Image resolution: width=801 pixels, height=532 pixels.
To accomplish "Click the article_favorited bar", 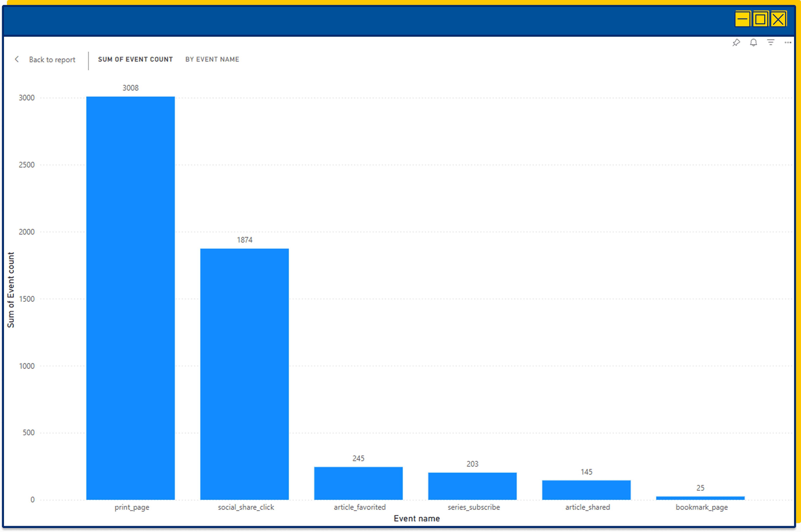I will (358, 483).
